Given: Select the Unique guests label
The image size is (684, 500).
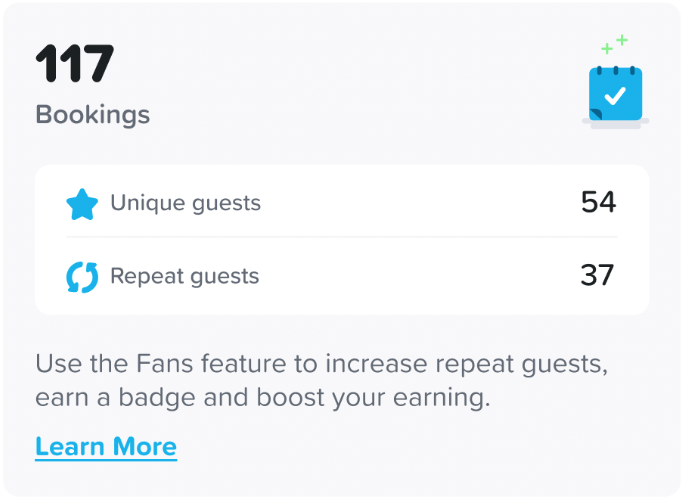Looking at the screenshot, I should 185,203.
